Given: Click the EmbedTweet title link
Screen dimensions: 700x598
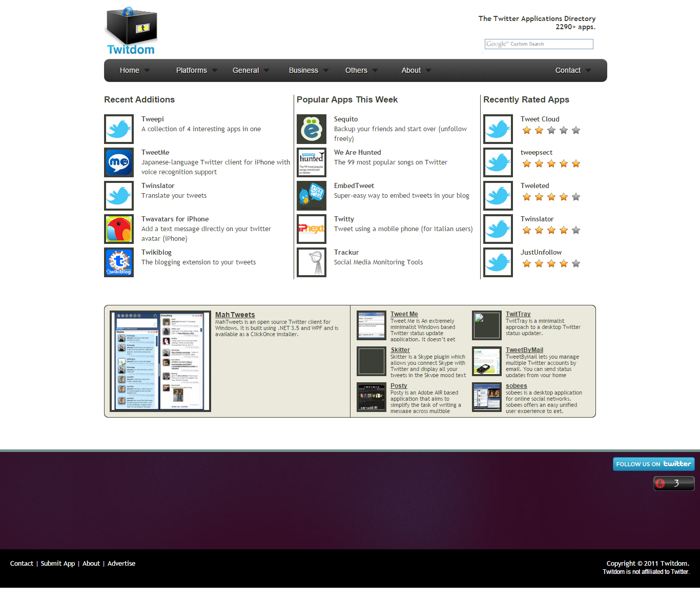Looking at the screenshot, I should click(354, 185).
